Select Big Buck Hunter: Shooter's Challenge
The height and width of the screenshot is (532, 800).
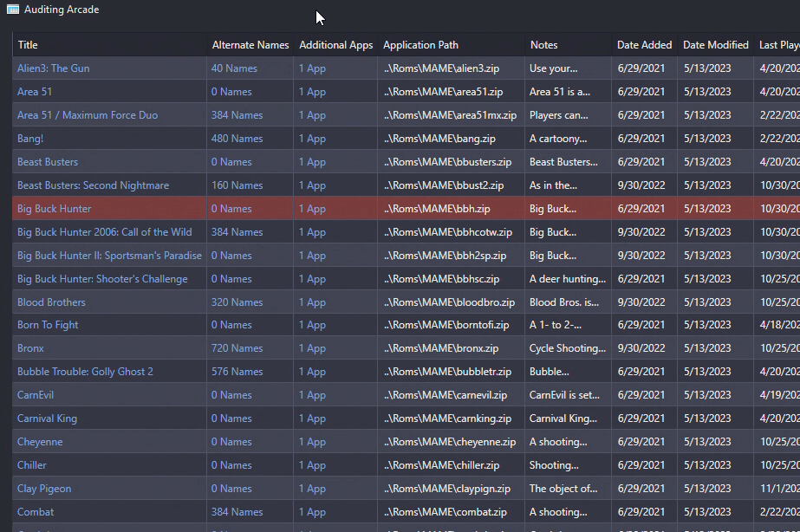[102, 279]
